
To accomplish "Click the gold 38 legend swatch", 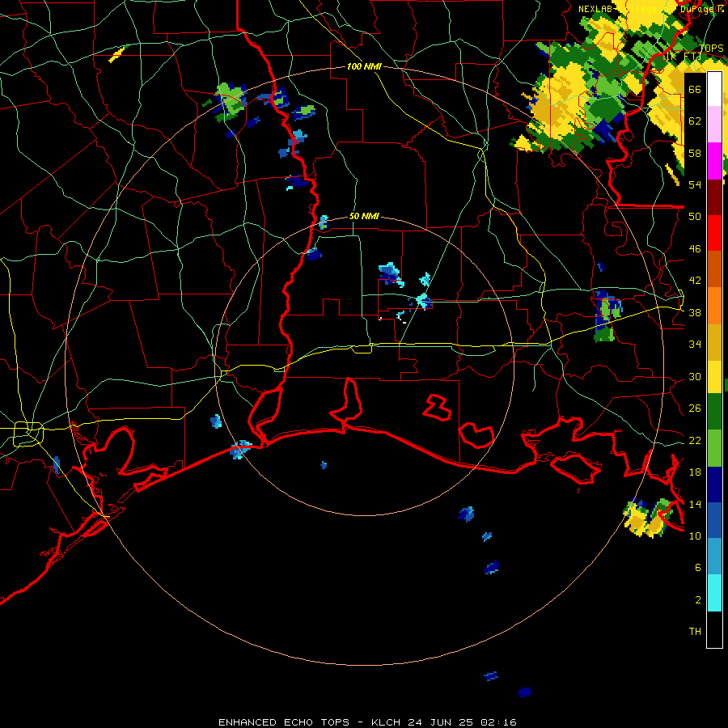I will click(x=714, y=341).
